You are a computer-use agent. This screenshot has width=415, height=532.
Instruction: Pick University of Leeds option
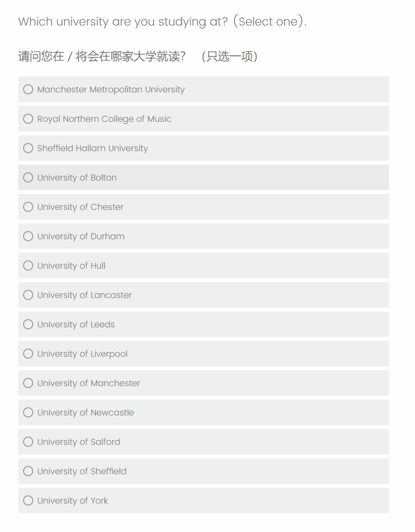tap(28, 324)
